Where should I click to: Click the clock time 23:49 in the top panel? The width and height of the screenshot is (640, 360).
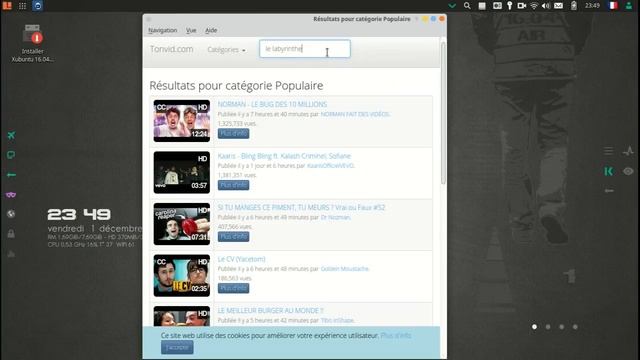[x=592, y=6]
